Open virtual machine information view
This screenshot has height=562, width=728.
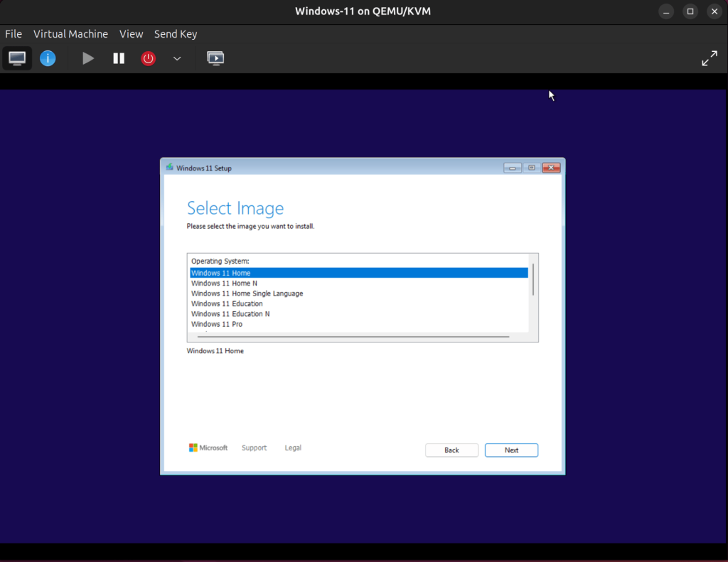coord(48,58)
